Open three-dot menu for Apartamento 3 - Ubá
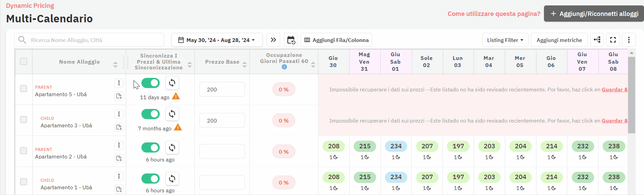Screen dimensions: 644x195 [x=119, y=114]
